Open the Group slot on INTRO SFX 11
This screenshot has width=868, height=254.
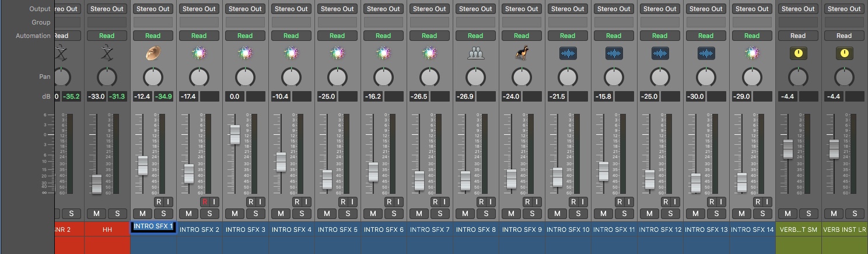614,22
